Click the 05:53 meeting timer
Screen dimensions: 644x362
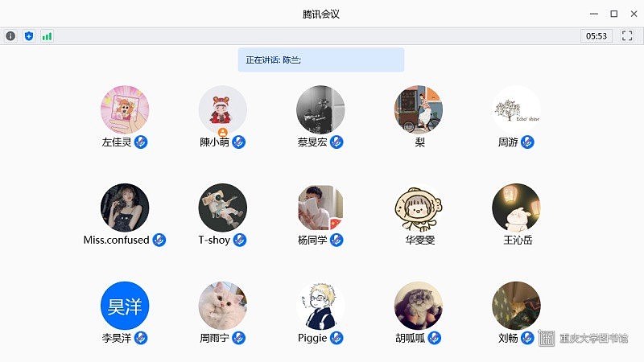click(x=597, y=36)
